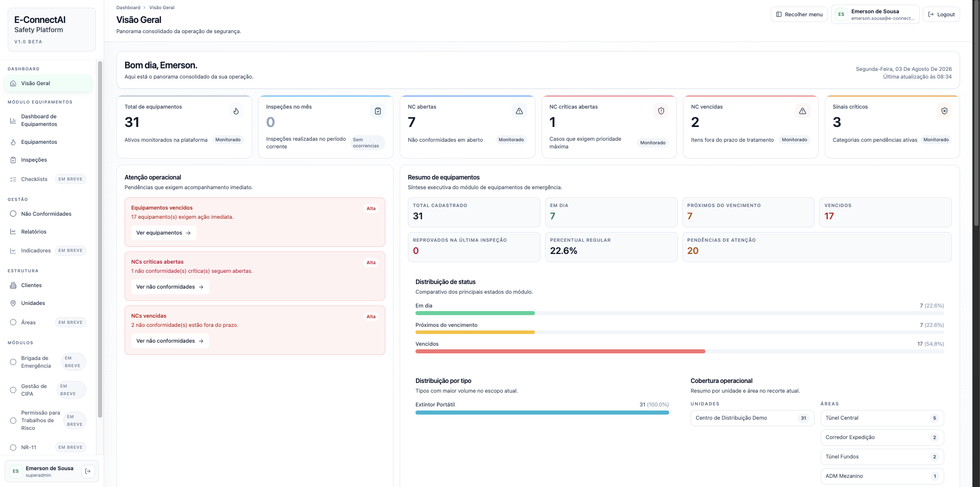Screen dimensions: 980x487
Task: Click the Logout button in header
Action: [941, 14]
